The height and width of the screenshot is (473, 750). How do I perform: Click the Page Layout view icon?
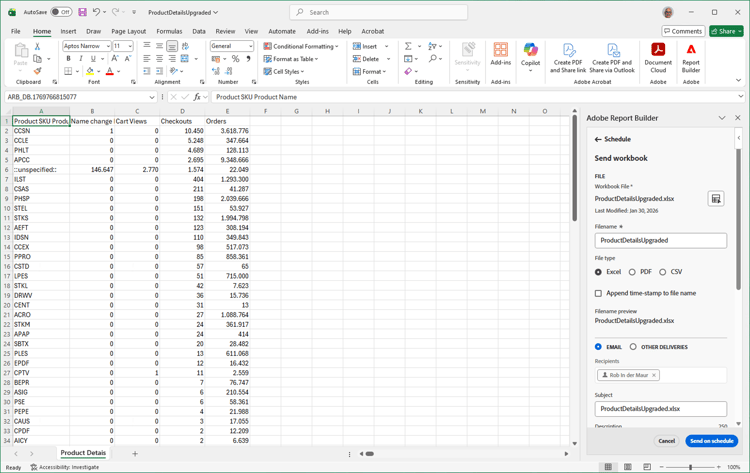[x=628, y=466]
